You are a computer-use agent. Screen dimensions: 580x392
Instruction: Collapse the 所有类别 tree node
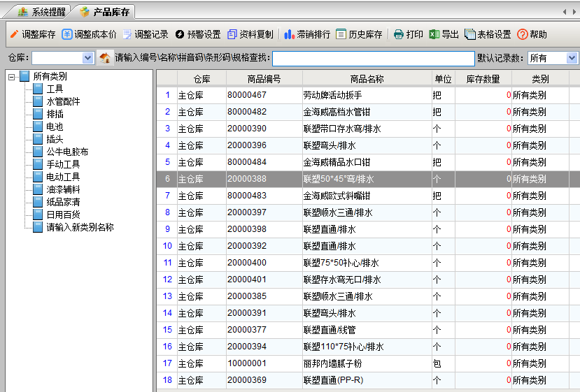(12, 77)
